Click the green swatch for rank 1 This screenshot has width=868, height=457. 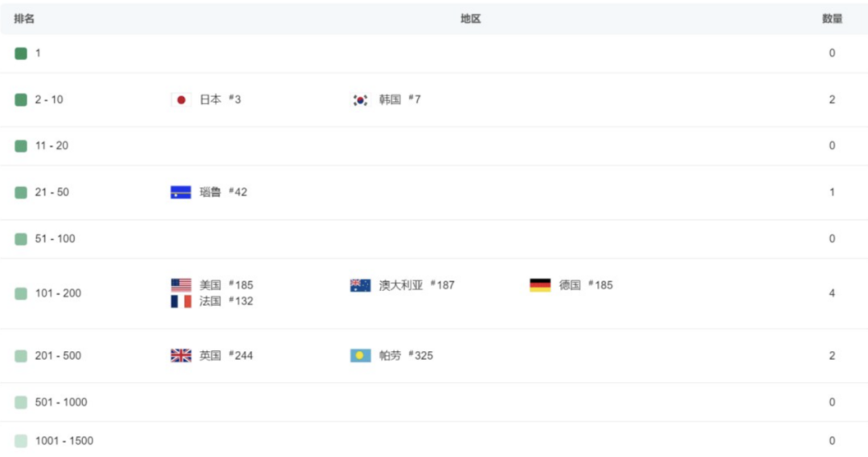pyautogui.click(x=21, y=53)
